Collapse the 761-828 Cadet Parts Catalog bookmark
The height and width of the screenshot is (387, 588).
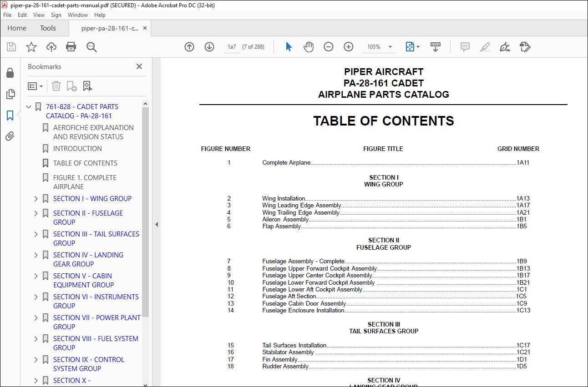click(x=29, y=107)
